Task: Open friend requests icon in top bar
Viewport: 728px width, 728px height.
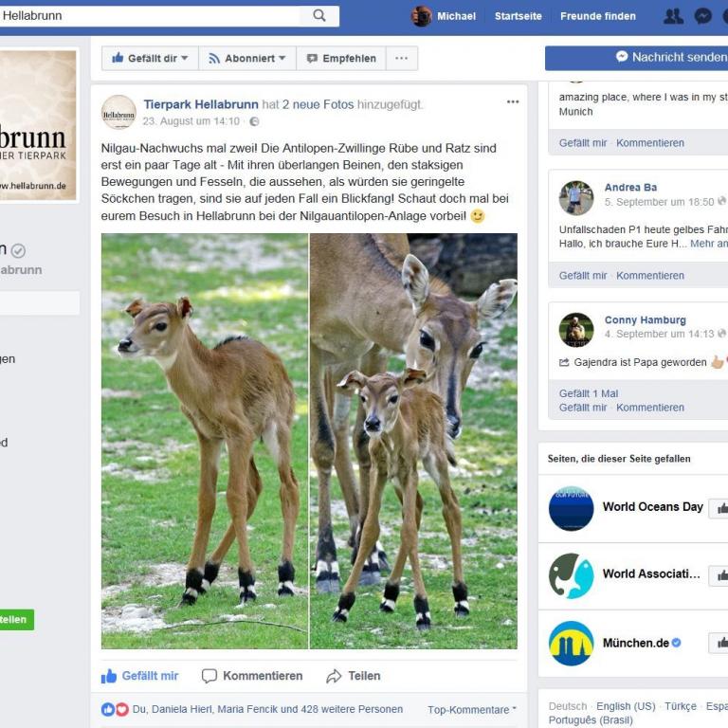Action: click(673, 16)
